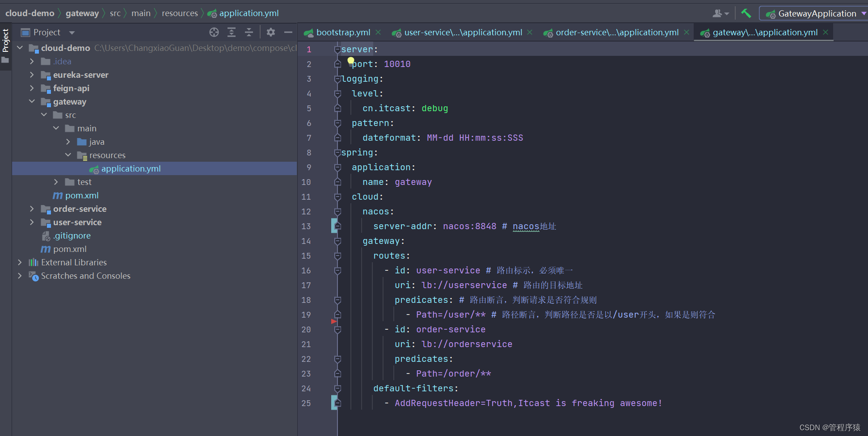This screenshot has width=868, height=436.
Task: Collapse the gateway module
Action: pyautogui.click(x=32, y=101)
